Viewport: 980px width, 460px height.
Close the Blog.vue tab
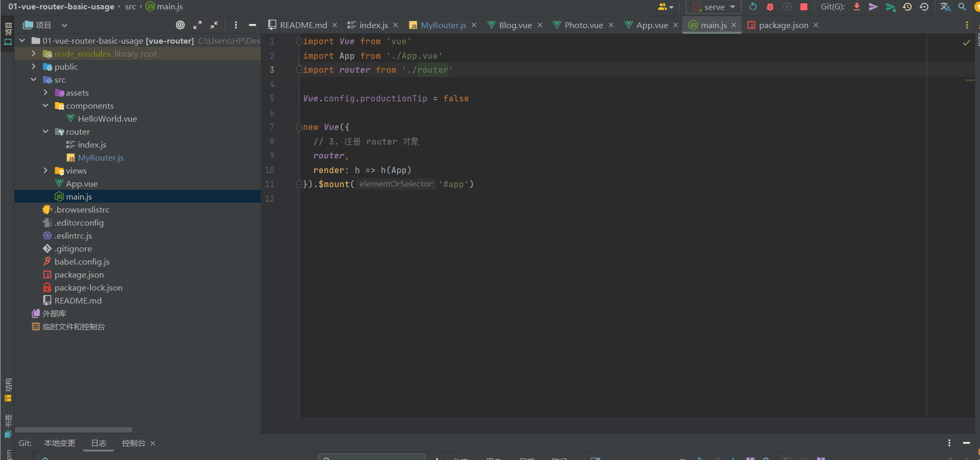pyautogui.click(x=540, y=25)
